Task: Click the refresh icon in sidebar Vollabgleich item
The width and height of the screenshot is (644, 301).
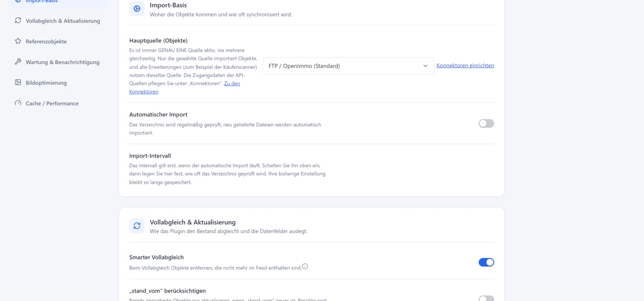Action: [x=18, y=20]
